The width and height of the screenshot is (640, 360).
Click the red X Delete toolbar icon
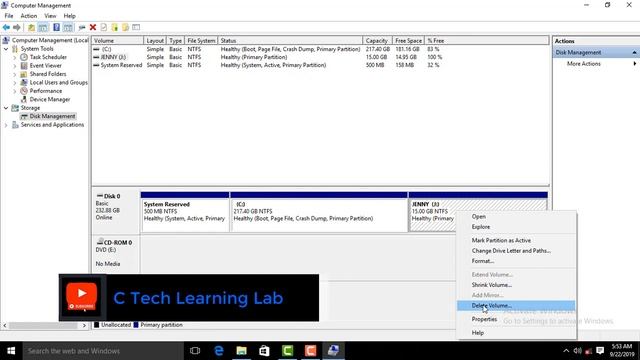[93, 27]
